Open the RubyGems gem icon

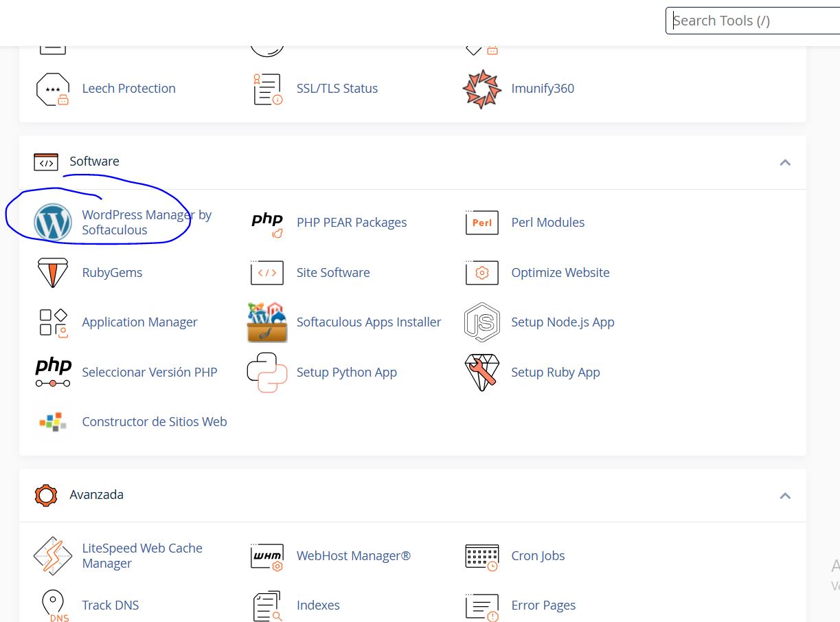point(53,273)
